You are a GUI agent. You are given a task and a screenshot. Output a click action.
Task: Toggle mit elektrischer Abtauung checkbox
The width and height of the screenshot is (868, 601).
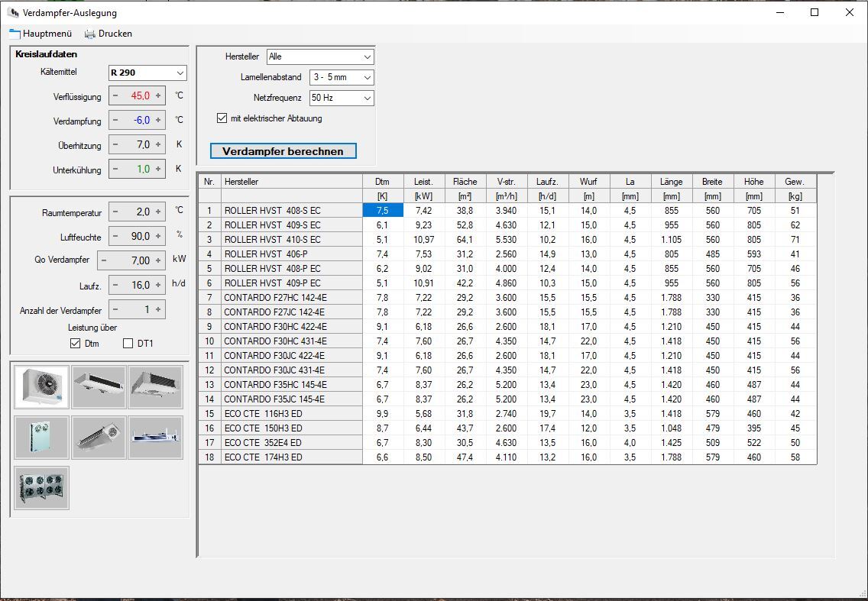(222, 118)
